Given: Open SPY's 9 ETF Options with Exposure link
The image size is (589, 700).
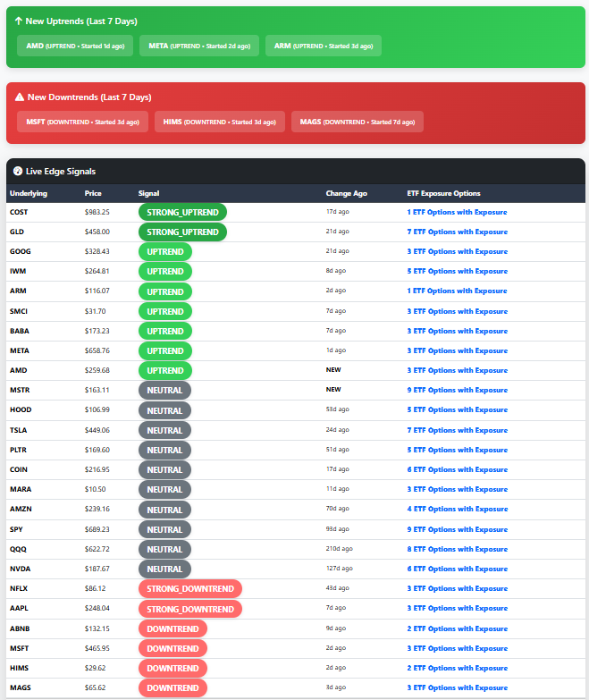Looking at the screenshot, I should (458, 529).
